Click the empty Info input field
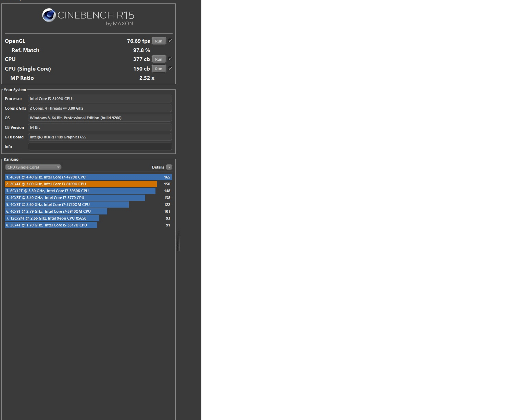The image size is (526, 420). 100,147
